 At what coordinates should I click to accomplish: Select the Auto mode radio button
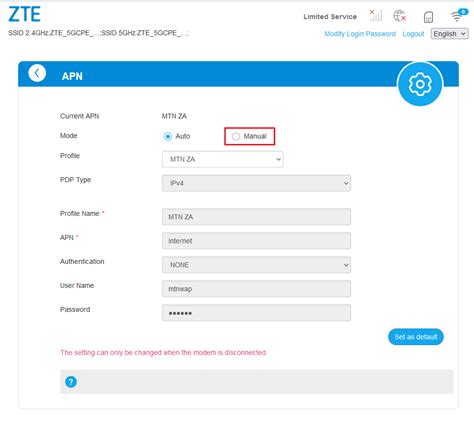pos(168,136)
